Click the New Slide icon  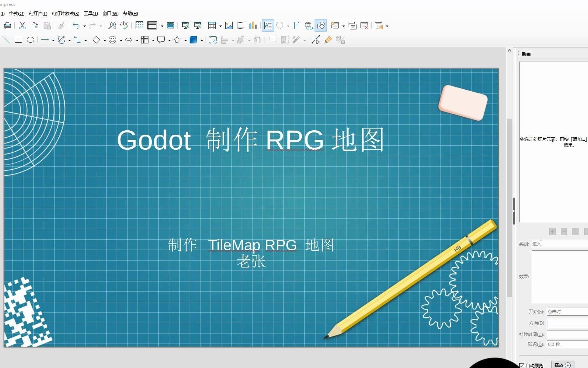coord(335,26)
